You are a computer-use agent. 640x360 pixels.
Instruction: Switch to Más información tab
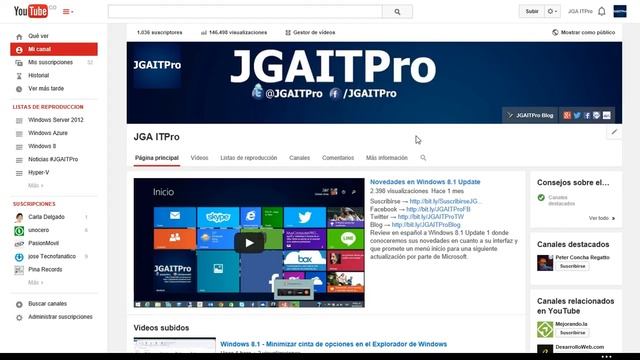pos(387,158)
